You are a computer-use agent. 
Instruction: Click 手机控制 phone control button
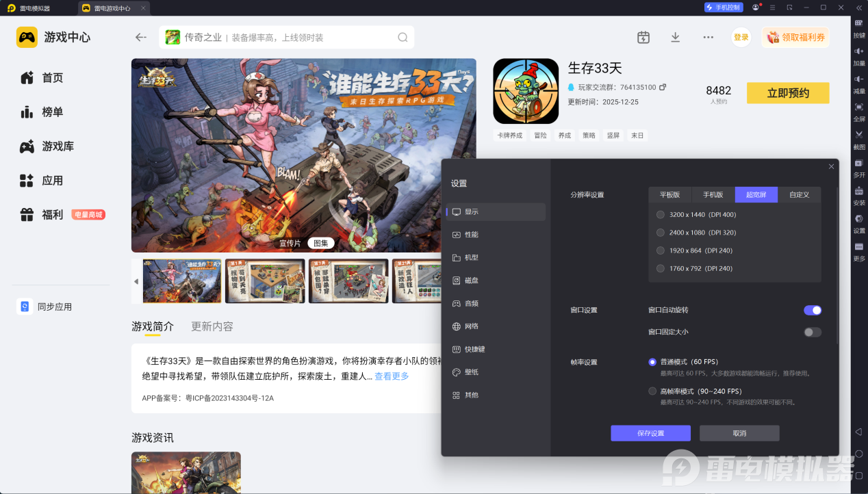click(724, 8)
